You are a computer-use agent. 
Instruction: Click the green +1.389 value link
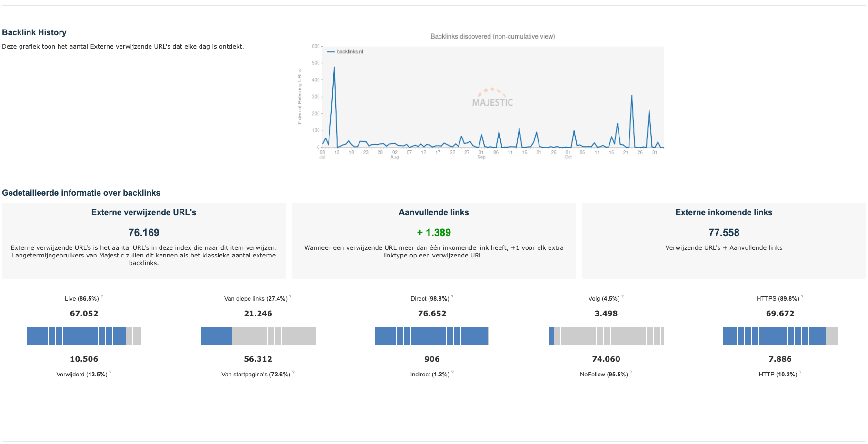[433, 233]
